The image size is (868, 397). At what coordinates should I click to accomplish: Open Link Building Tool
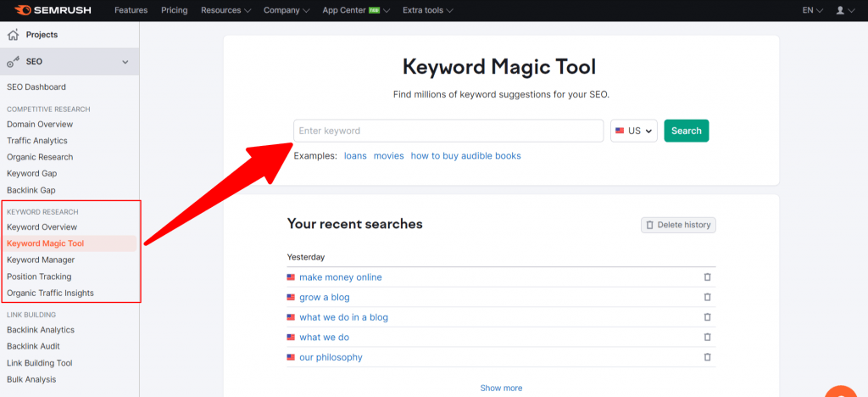(40, 363)
